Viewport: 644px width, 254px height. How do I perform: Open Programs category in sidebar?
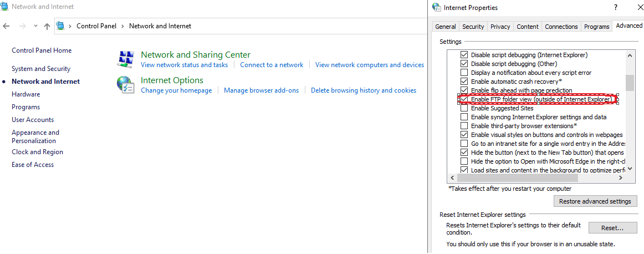(x=26, y=107)
